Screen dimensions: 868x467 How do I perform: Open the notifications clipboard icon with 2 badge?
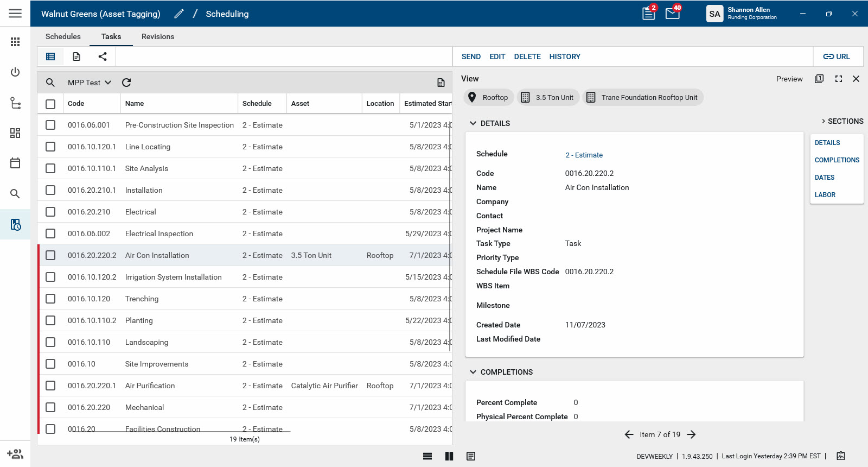click(649, 14)
